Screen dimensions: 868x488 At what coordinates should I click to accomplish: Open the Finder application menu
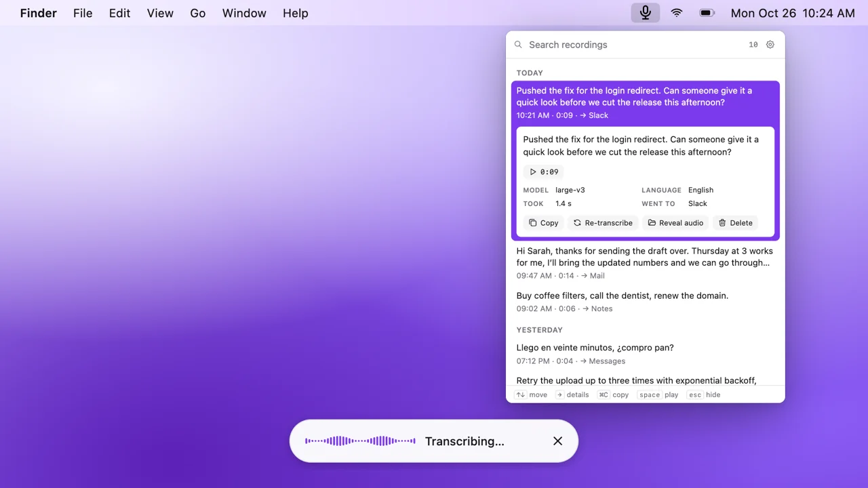pyautogui.click(x=39, y=13)
